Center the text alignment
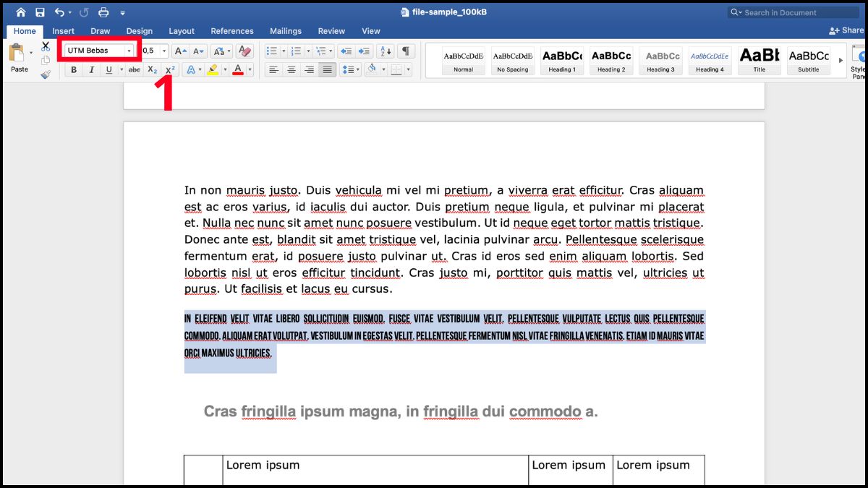Screen dimensions: 868x488 point(292,70)
